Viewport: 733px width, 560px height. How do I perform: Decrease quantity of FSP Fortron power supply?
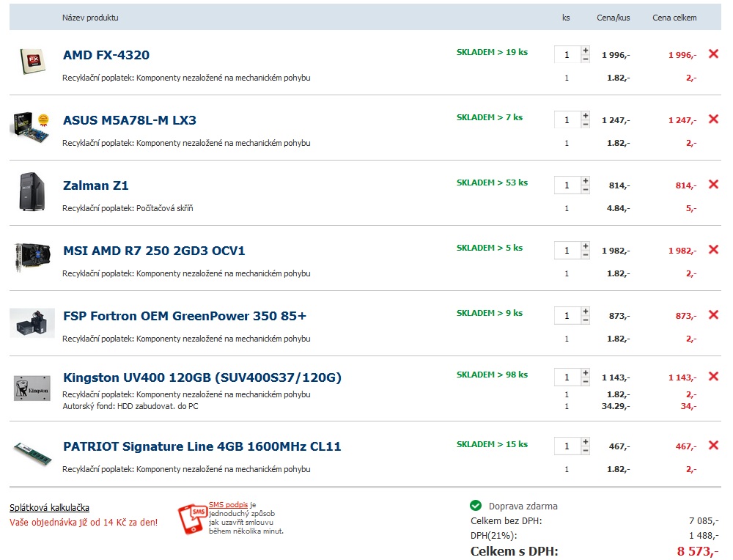click(x=585, y=320)
